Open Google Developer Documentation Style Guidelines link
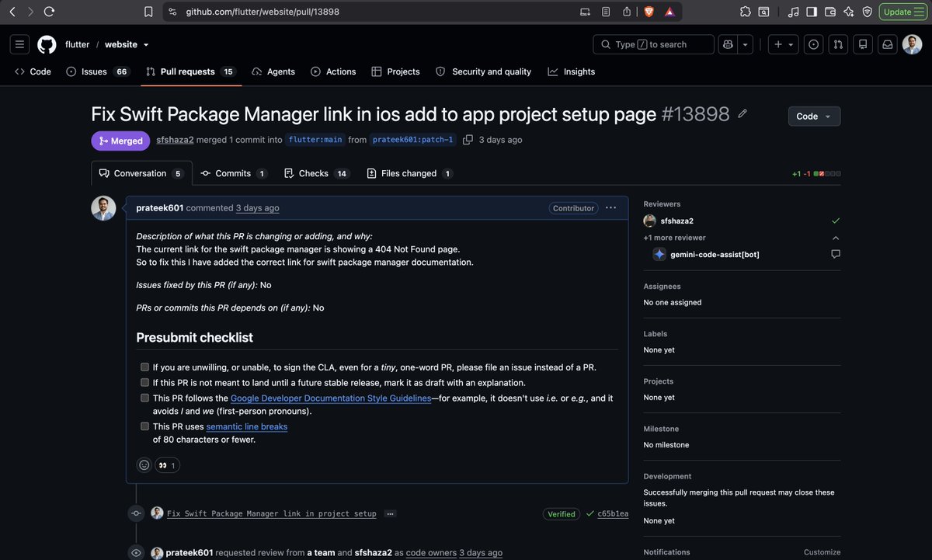 point(331,398)
